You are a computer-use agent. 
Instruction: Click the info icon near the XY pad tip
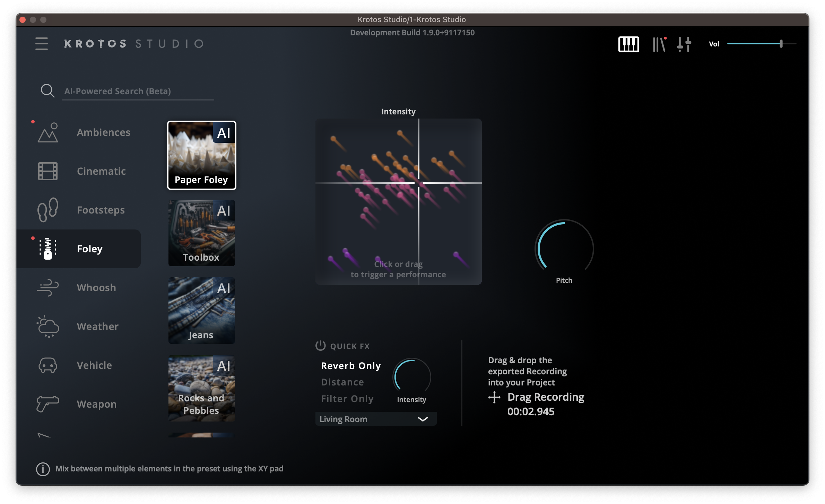point(42,469)
